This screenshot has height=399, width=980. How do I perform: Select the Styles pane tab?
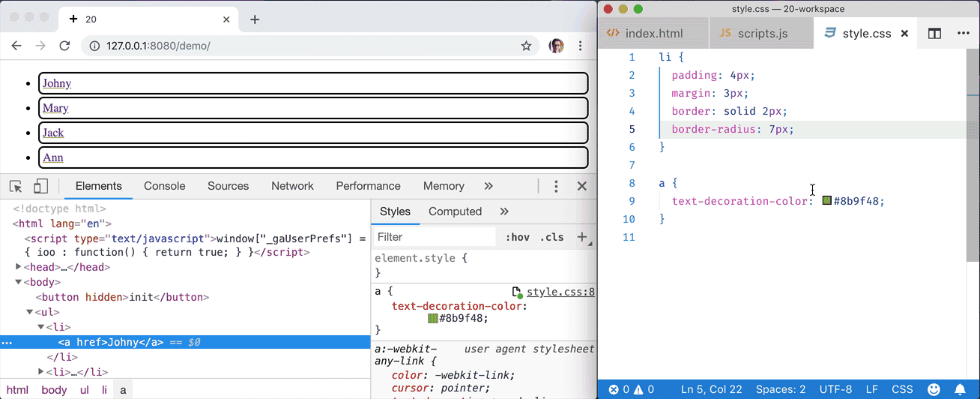395,211
